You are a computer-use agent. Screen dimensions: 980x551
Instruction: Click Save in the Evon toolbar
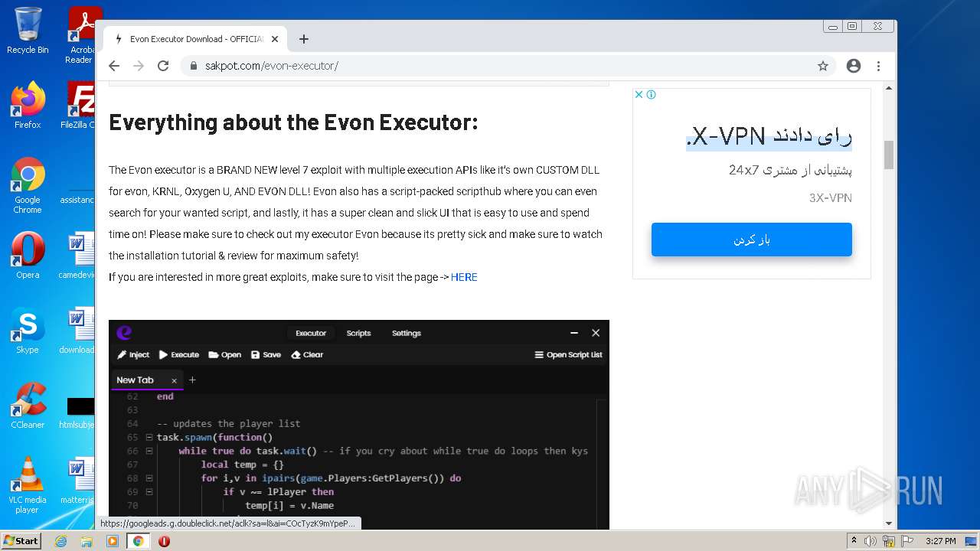pos(266,354)
